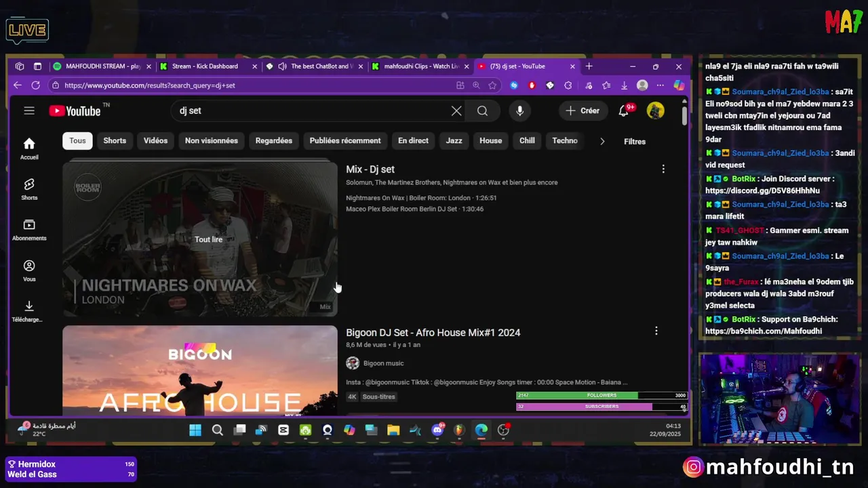Viewport: 868px width, 488px height.
Task: Select the Regardées chip
Action: [x=274, y=140]
